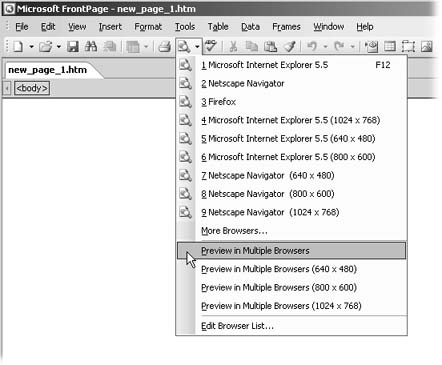The width and height of the screenshot is (442, 365).
Task: Open the Undo history dropdown arrow
Action: [325, 47]
